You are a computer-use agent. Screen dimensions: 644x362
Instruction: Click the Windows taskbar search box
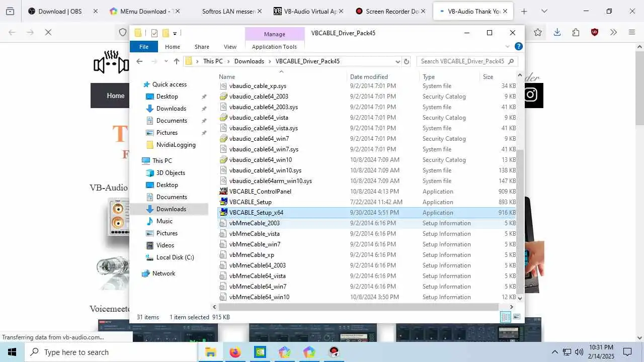coord(111,352)
